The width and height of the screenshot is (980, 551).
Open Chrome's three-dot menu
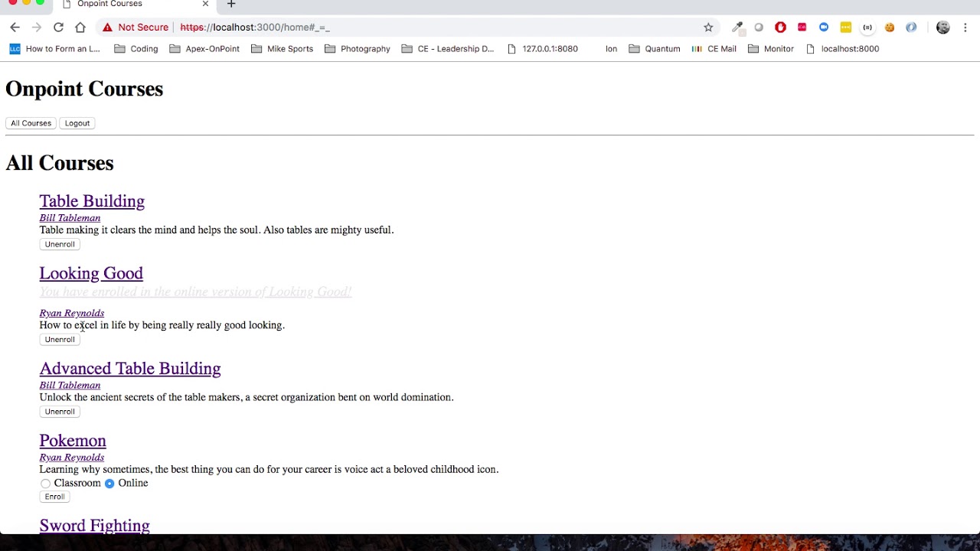tap(965, 28)
